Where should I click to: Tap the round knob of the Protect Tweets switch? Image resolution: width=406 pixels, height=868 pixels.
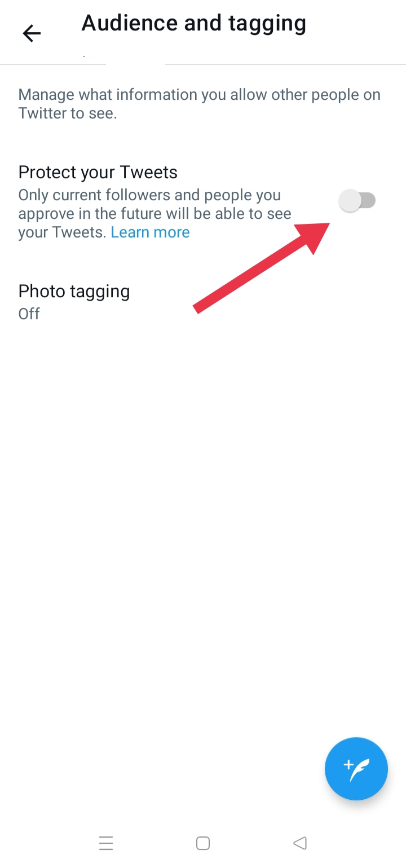tap(350, 201)
